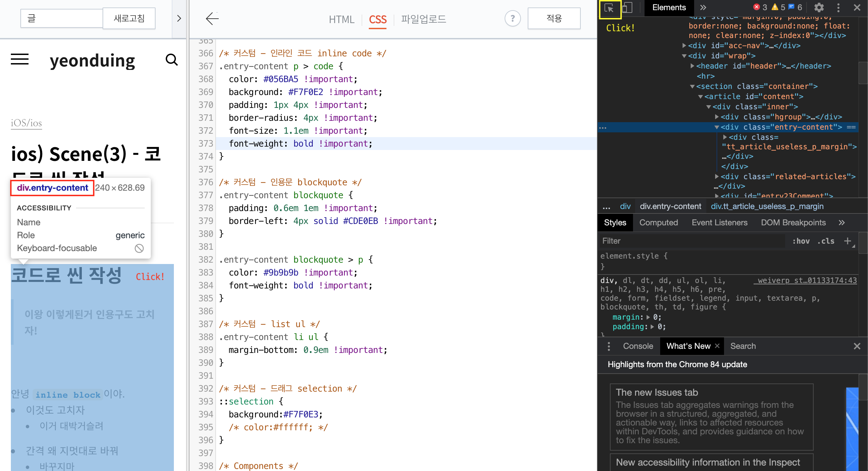Click the inspect element picker icon
The image size is (868, 471).
click(x=609, y=8)
